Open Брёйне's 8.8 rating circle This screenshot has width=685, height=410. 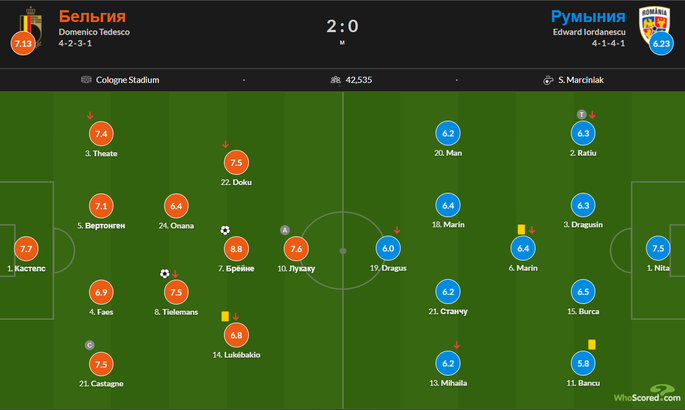pyautogui.click(x=236, y=249)
